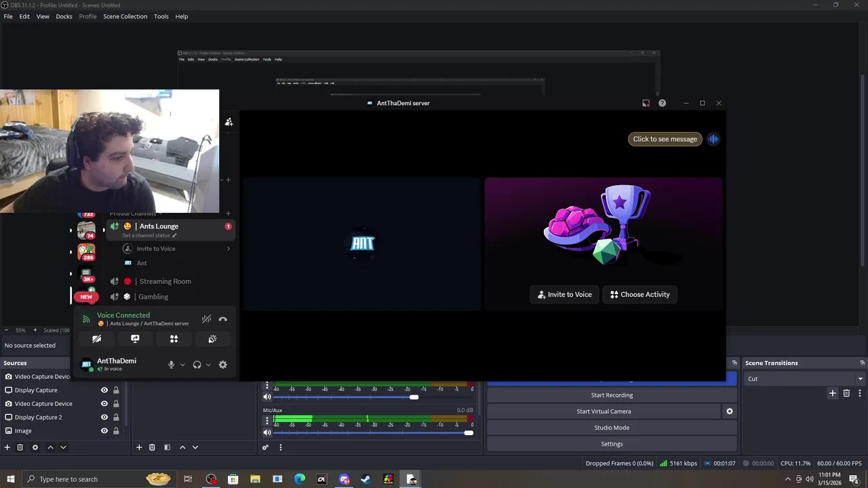The width and height of the screenshot is (868, 488).
Task: Open Steam from the Windows taskbar
Action: pos(366,479)
